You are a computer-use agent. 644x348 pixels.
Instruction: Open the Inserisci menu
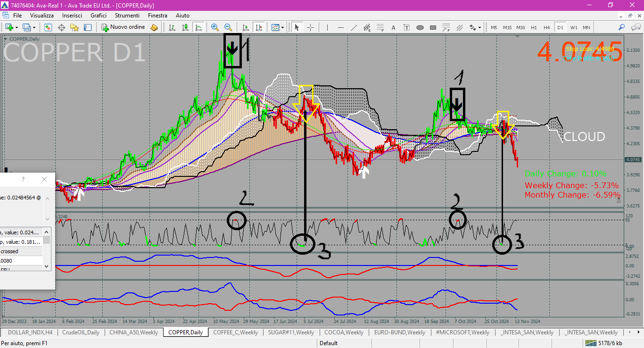[72, 16]
